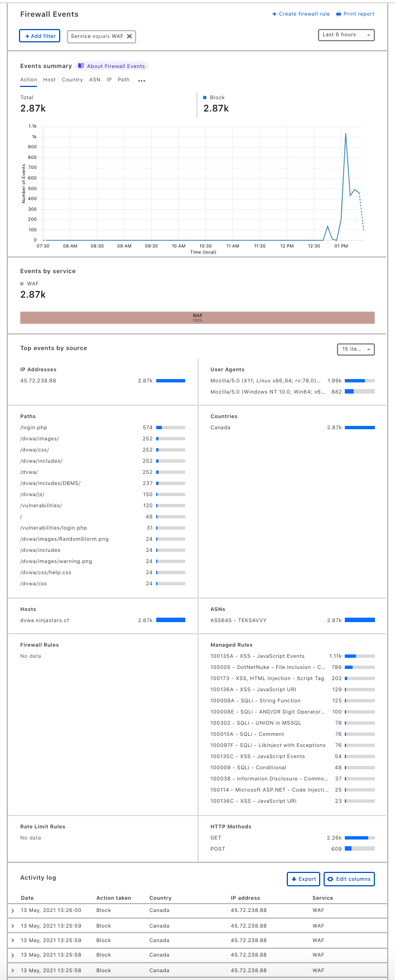Expand the 13:26:00 activity log row
This screenshot has height=980, width=395.
(x=13, y=910)
